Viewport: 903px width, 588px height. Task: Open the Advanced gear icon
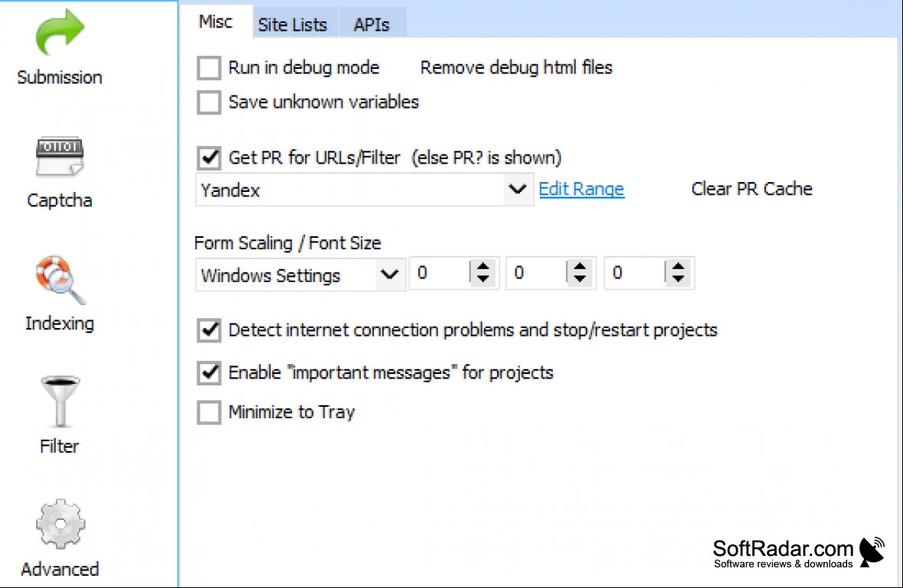point(60,524)
